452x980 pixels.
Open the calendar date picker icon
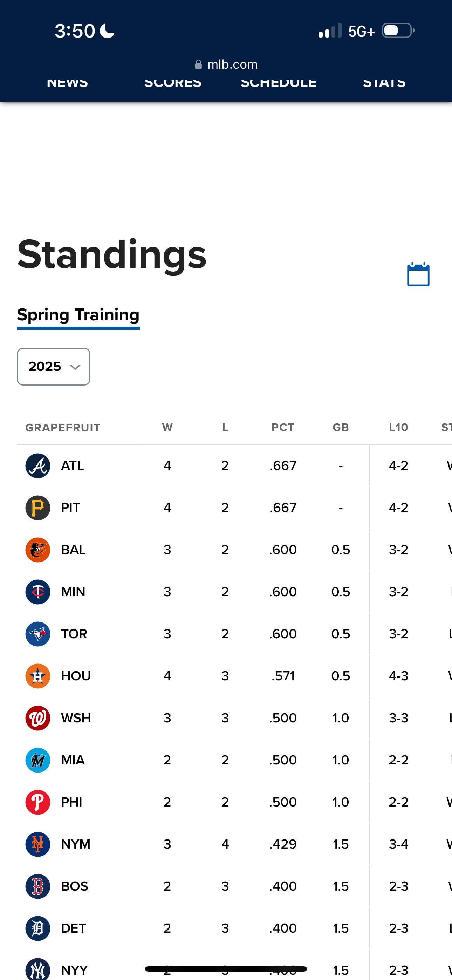click(x=418, y=274)
